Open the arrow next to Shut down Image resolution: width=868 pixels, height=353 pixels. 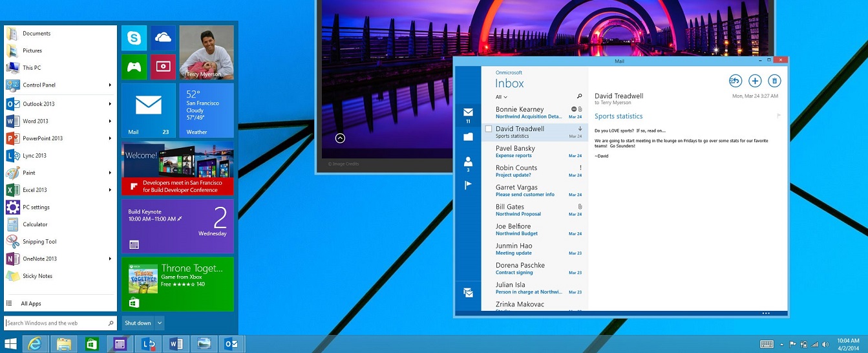click(160, 323)
